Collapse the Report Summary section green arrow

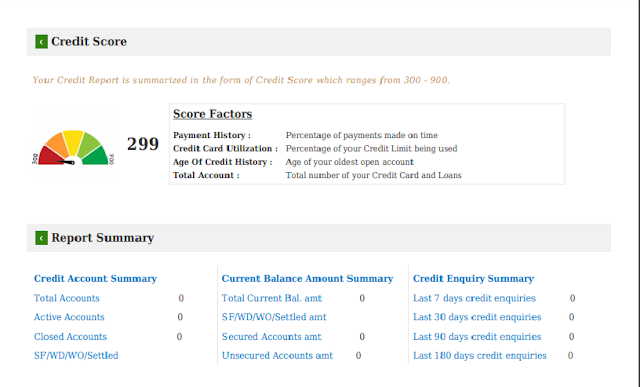point(41,238)
